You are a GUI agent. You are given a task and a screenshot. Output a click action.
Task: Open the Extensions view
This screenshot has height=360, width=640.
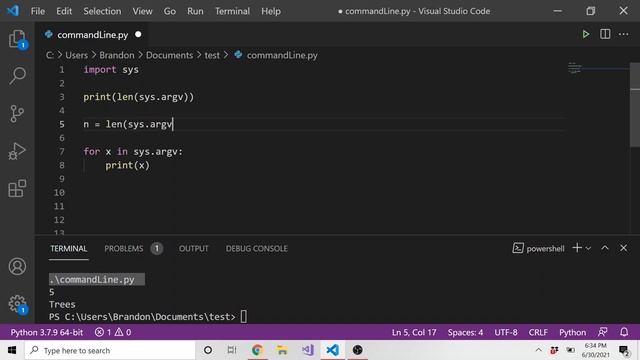(17, 188)
